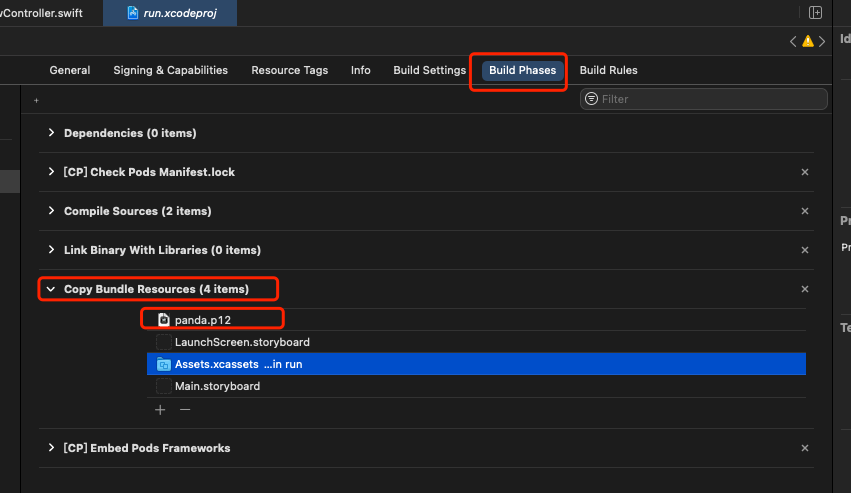Screen dimensions: 851x493
Task: Click the plus icon to add build phase
Action: [x=37, y=100]
